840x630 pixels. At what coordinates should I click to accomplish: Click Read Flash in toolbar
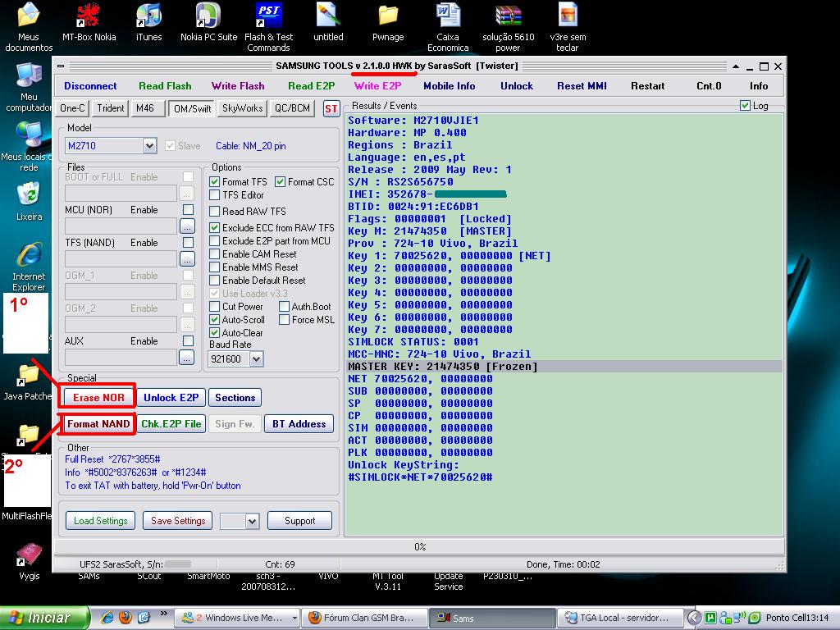[x=165, y=85]
